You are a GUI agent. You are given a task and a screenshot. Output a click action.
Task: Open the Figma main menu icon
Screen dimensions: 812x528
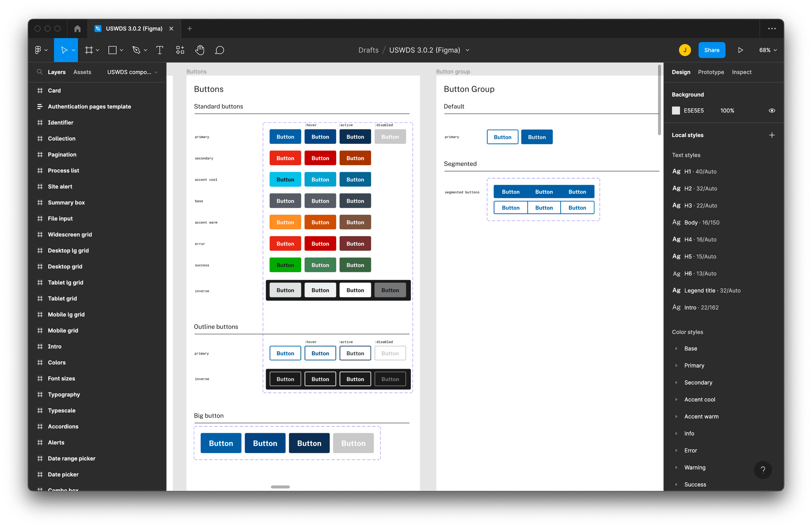point(38,50)
